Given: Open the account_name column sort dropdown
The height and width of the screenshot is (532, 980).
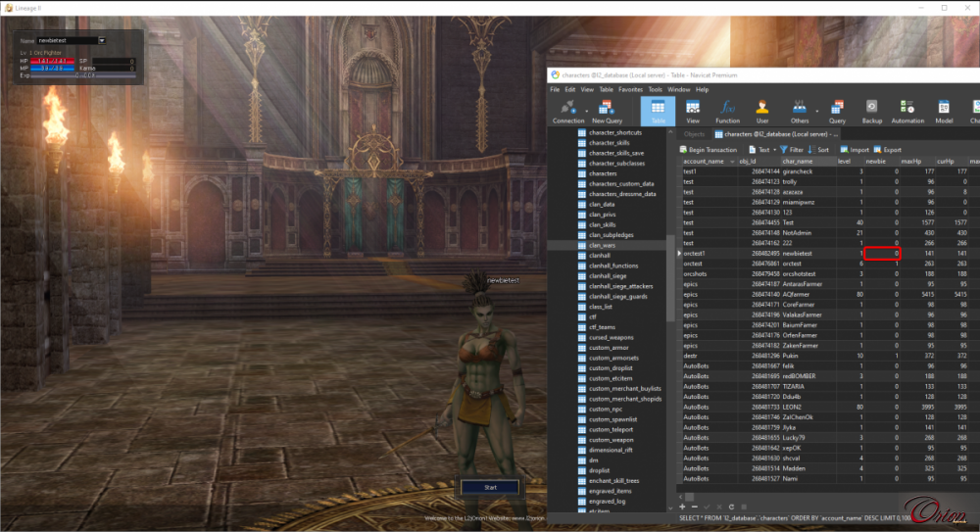Looking at the screenshot, I should pos(732,162).
